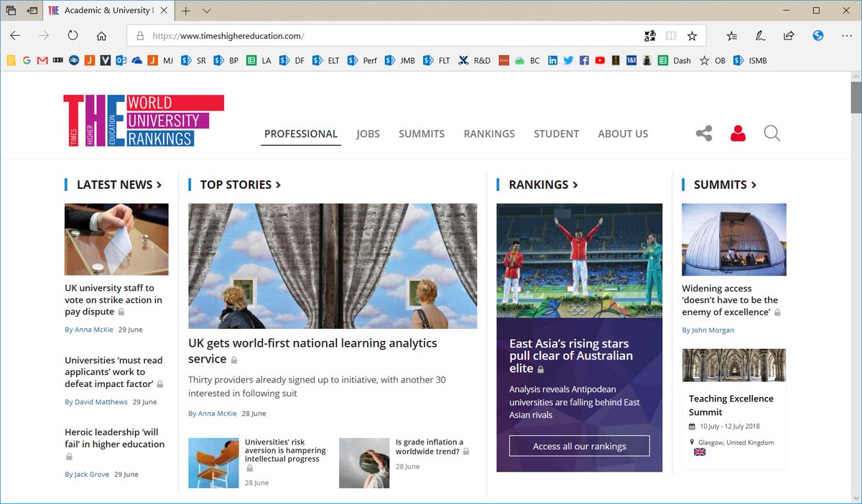Click the translate page icon
Image resolution: width=862 pixels, height=504 pixels.
click(x=650, y=36)
